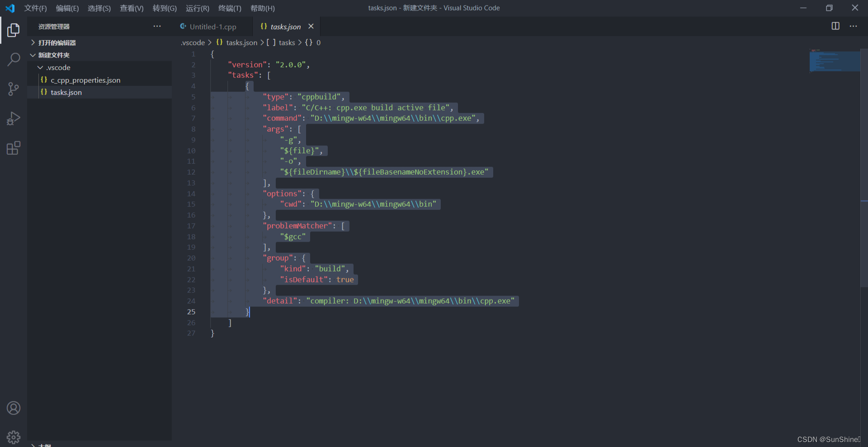Open the Source Control view
The image size is (868, 447).
(14, 89)
